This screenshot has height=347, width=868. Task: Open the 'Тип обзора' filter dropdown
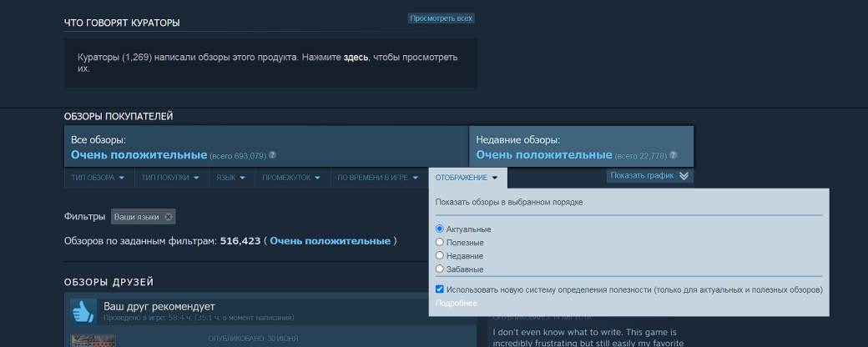tap(98, 178)
